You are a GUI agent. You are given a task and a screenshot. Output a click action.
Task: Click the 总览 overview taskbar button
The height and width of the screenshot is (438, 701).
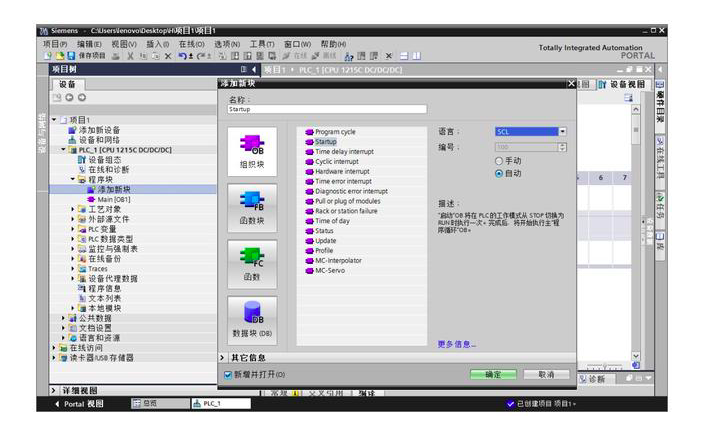160,404
